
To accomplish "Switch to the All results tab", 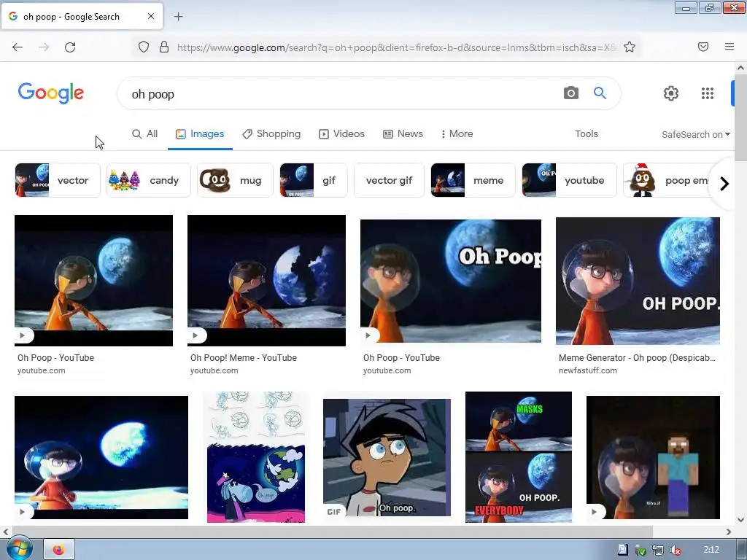I will coord(145,134).
